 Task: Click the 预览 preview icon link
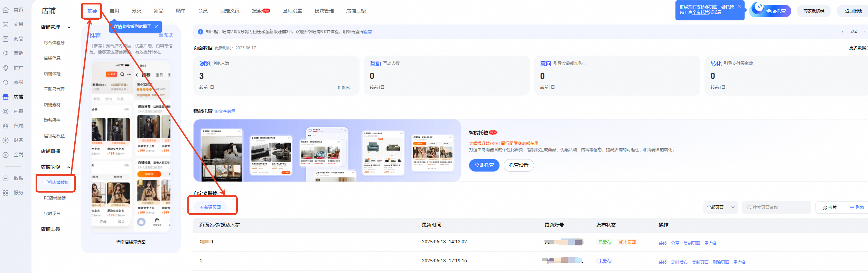[x=166, y=35]
